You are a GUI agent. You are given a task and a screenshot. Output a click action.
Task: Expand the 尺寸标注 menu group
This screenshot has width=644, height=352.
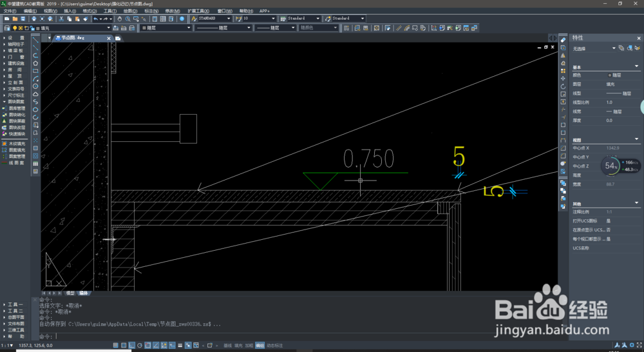[x=14, y=95]
